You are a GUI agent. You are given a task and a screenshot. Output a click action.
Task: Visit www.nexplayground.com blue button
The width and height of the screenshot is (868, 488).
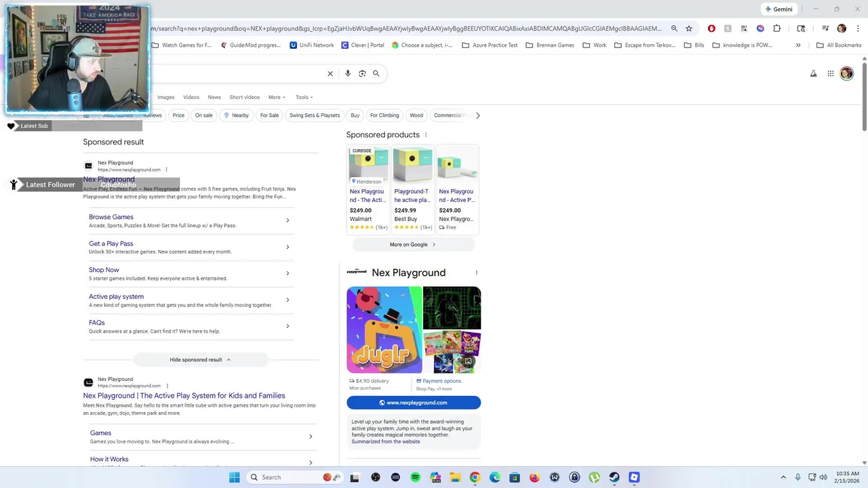coord(414,403)
